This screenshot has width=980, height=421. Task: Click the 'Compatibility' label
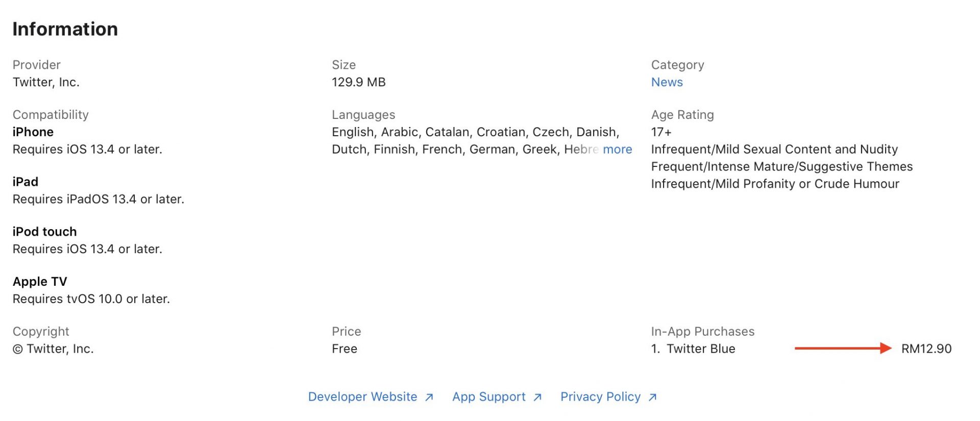[x=51, y=115]
